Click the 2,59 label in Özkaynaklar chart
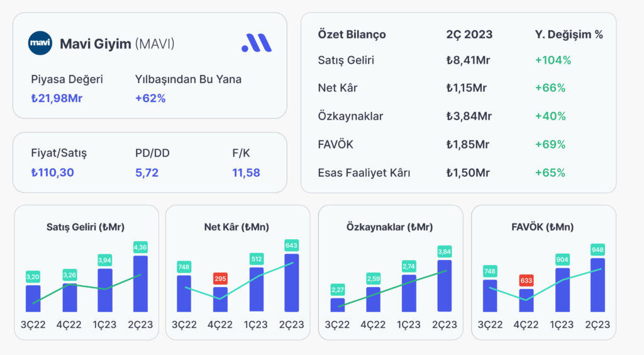This screenshot has width=644, height=355. (x=374, y=279)
